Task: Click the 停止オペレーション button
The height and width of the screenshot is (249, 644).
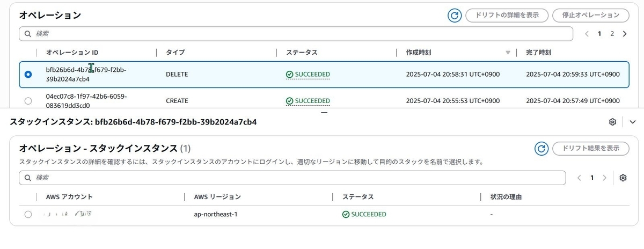Action: point(590,15)
